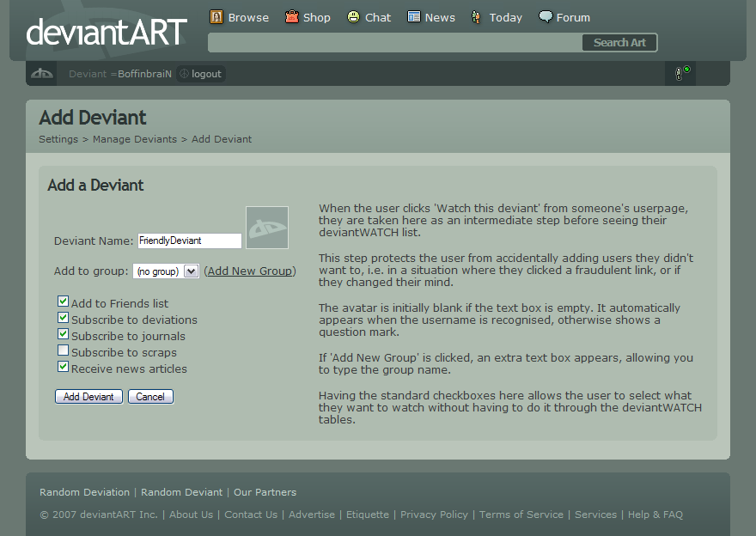Viewport: 756px width, 536px height.
Task: Open Privacy Policy footer link
Action: point(434,515)
